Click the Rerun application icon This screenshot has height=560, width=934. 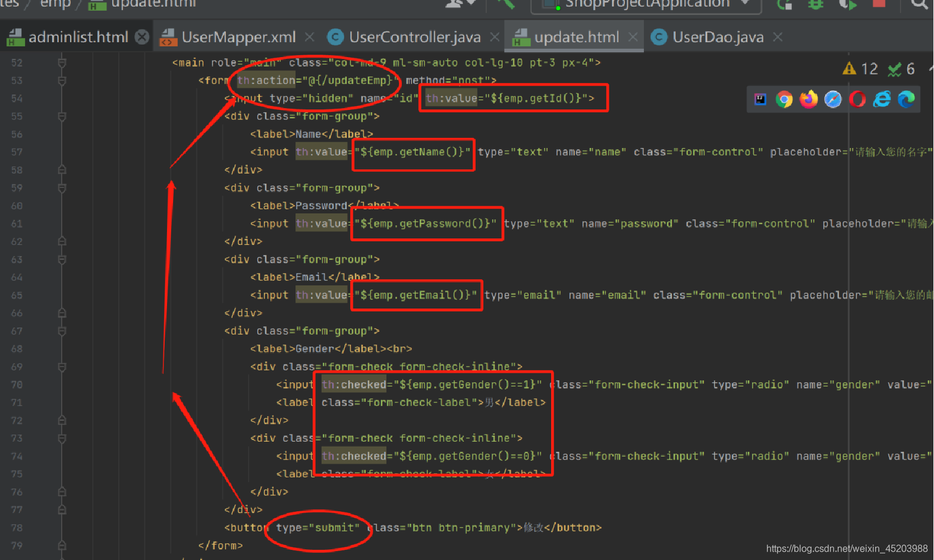click(x=785, y=4)
